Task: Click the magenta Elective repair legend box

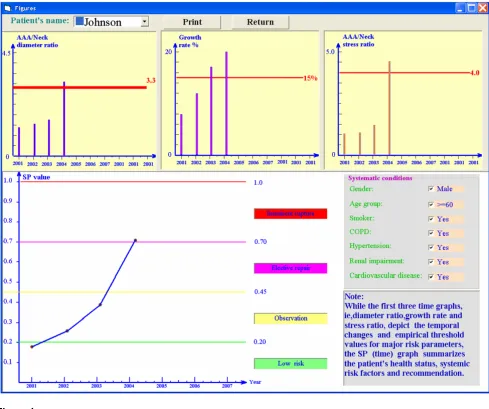Action: pos(290,268)
